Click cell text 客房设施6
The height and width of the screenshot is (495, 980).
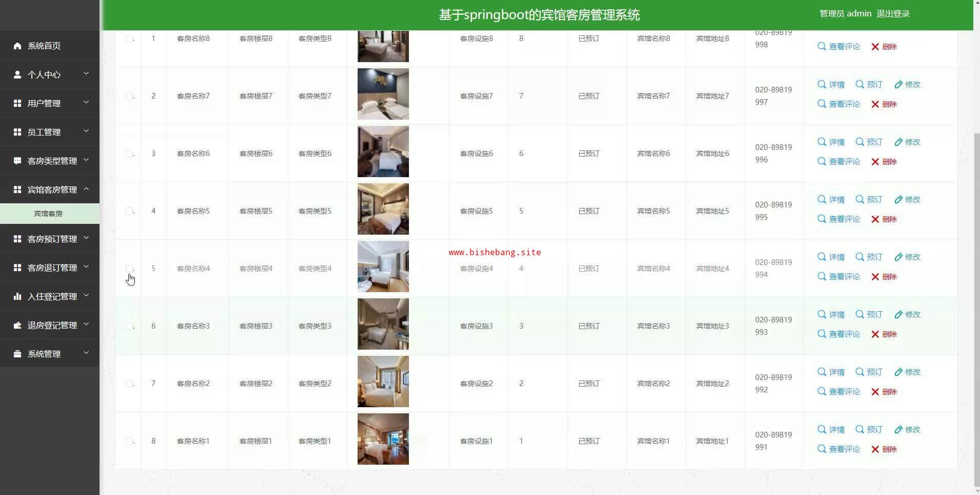(476, 154)
